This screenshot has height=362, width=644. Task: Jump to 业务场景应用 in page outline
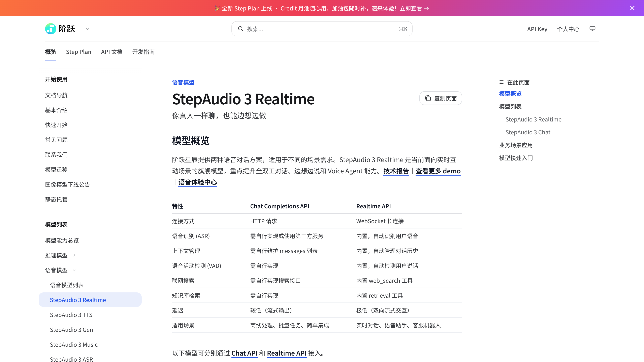click(516, 145)
